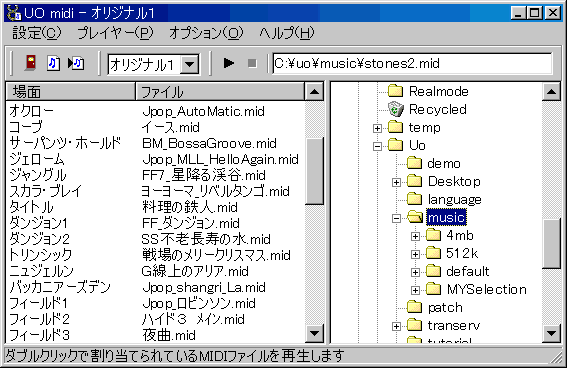Image resolution: width=567 pixels, height=368 pixels.
Task: Click the 場面 column header
Action: click(x=71, y=92)
